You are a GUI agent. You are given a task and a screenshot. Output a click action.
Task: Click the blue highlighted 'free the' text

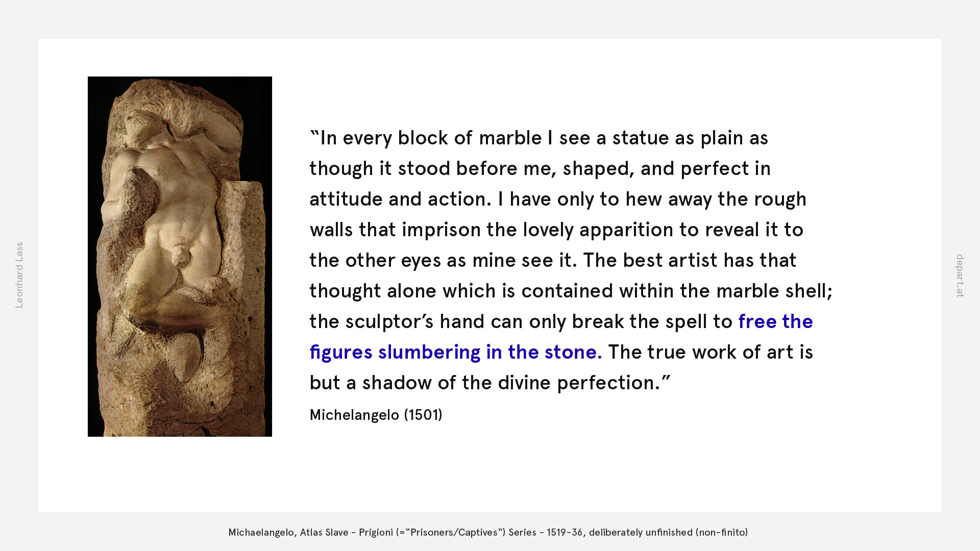click(775, 321)
